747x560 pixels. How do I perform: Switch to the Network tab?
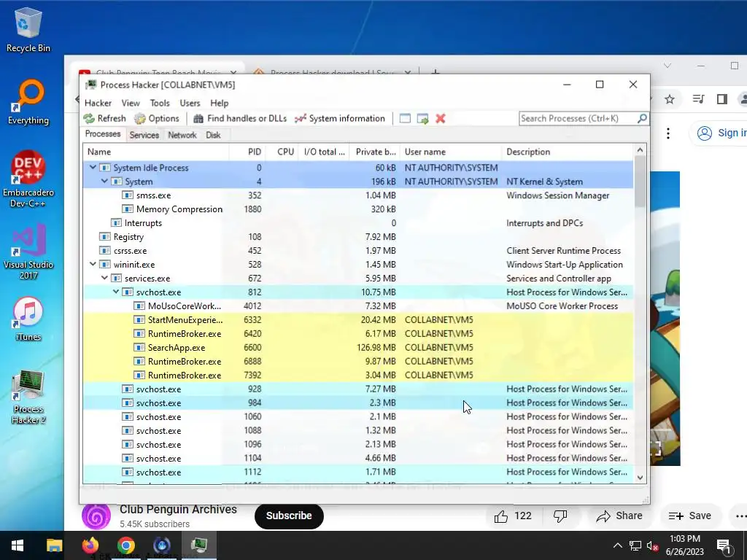[182, 135]
